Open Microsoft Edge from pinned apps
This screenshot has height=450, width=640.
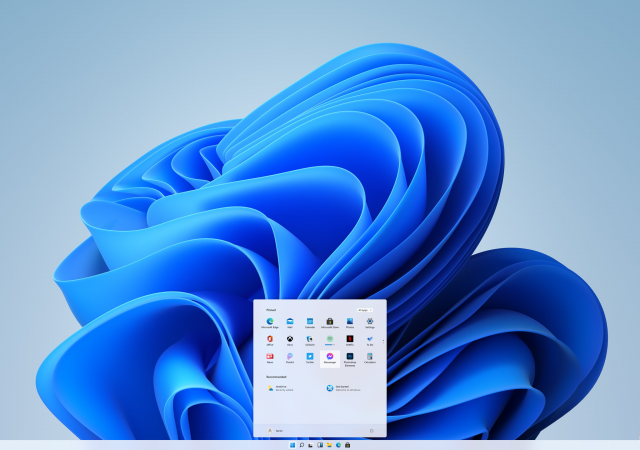click(x=270, y=323)
